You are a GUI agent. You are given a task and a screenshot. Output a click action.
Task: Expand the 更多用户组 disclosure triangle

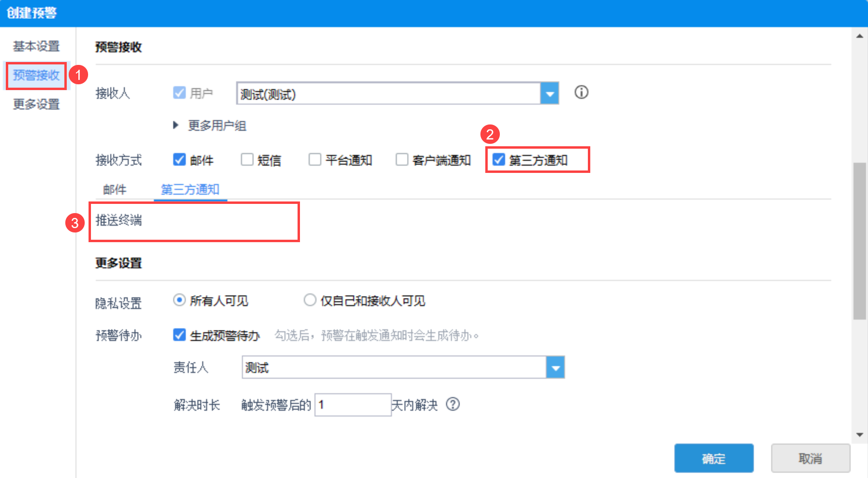pyautogui.click(x=176, y=125)
